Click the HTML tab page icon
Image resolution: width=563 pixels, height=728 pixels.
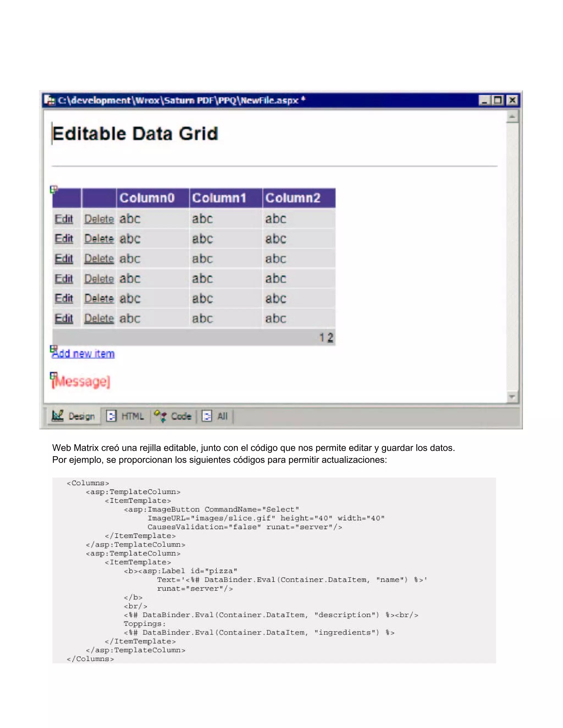click(111, 416)
